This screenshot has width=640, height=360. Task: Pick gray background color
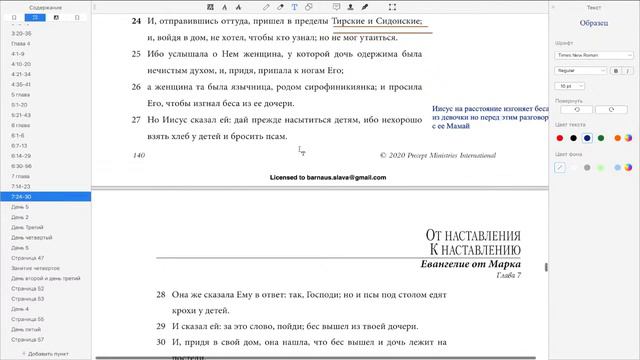(x=587, y=167)
